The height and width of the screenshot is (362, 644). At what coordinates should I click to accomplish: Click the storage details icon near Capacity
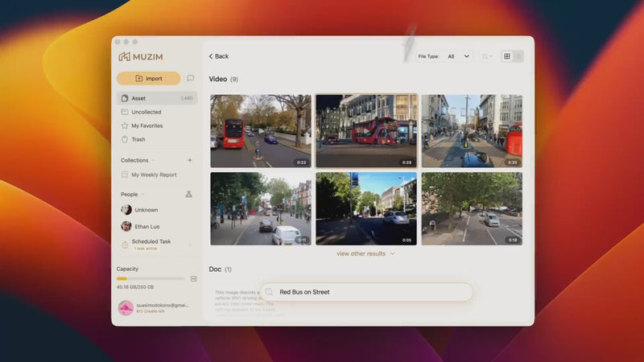coord(193,278)
